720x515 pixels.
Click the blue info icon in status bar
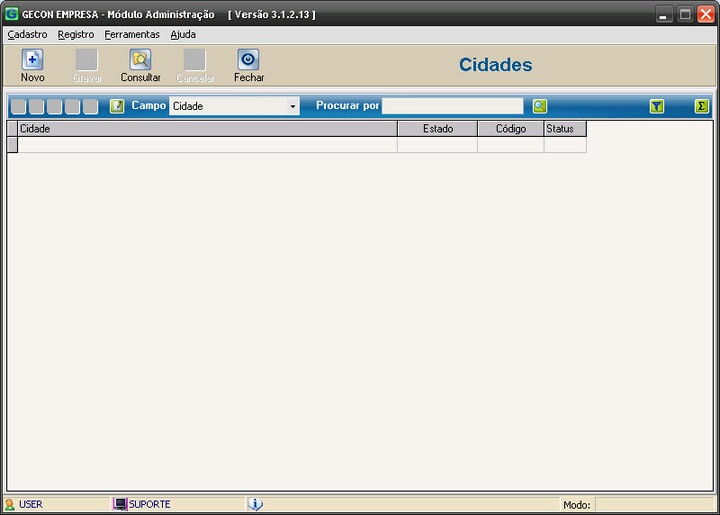[x=255, y=504]
